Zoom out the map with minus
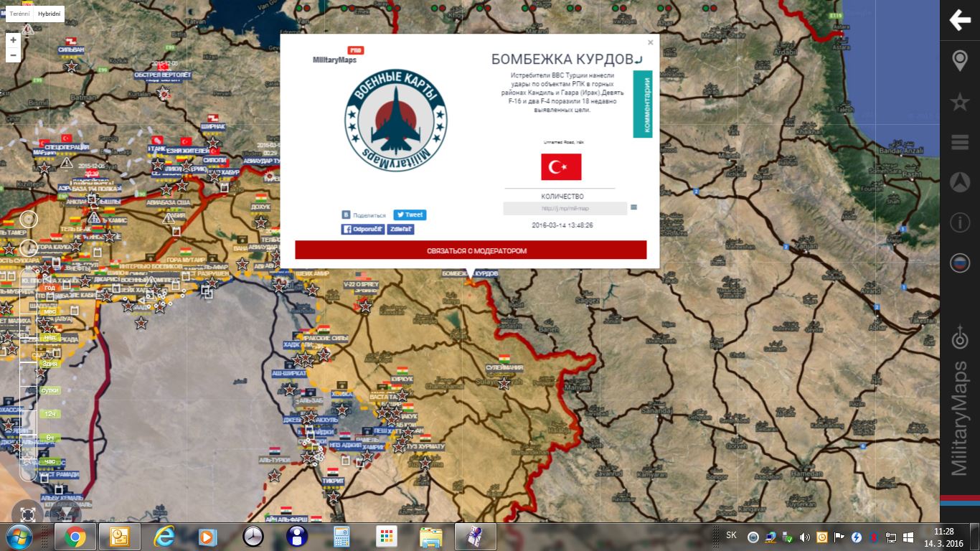980x551 pixels. click(x=13, y=55)
